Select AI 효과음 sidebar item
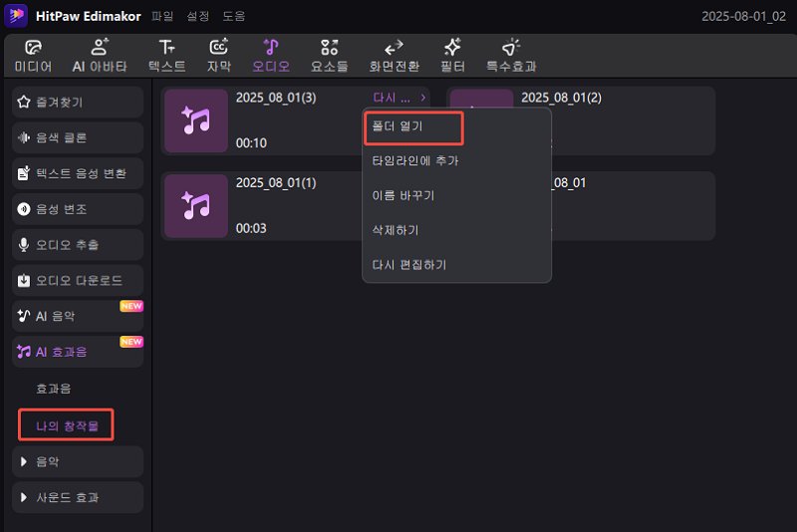 tap(78, 352)
